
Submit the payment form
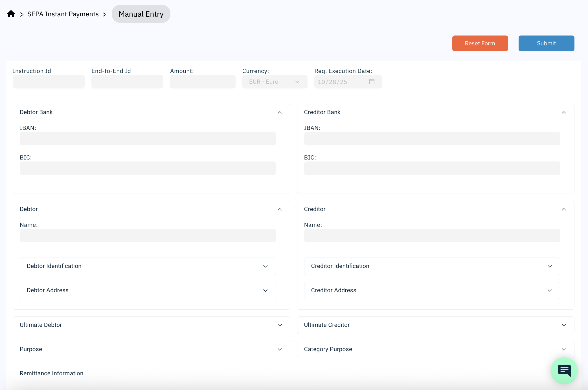(546, 43)
